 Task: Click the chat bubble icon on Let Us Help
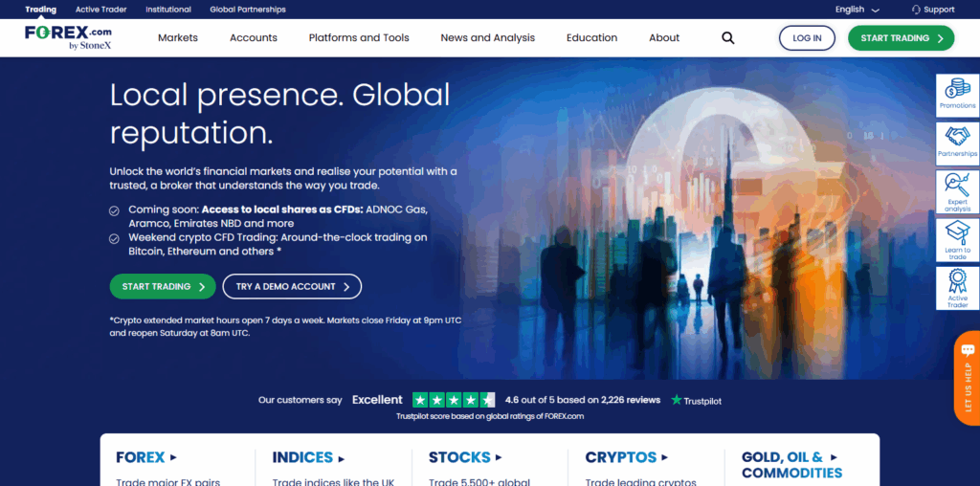969,350
